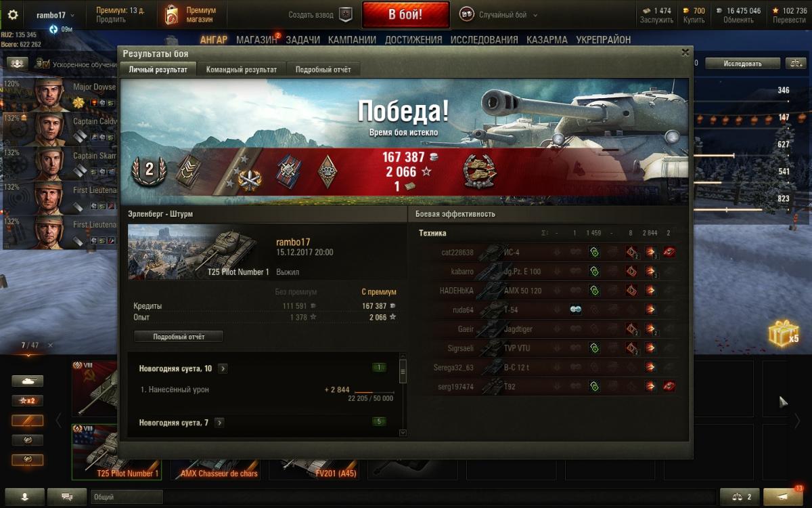The width and height of the screenshot is (812, 508).
Task: Open the settings gear menu
Action: click(13, 14)
